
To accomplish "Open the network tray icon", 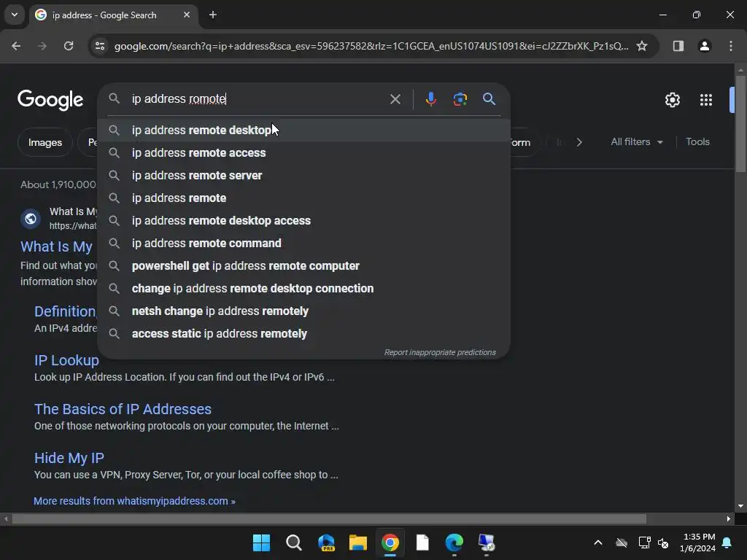I will tap(644, 542).
